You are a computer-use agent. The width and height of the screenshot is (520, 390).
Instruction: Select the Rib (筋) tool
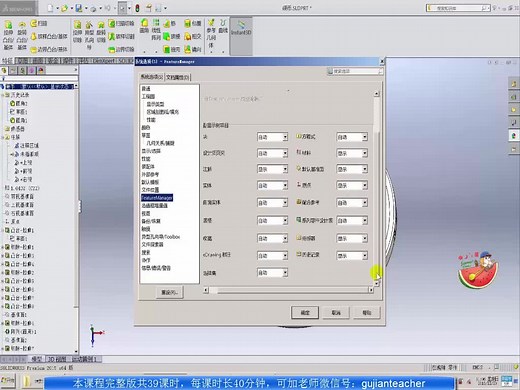pyautogui.click(x=170, y=23)
